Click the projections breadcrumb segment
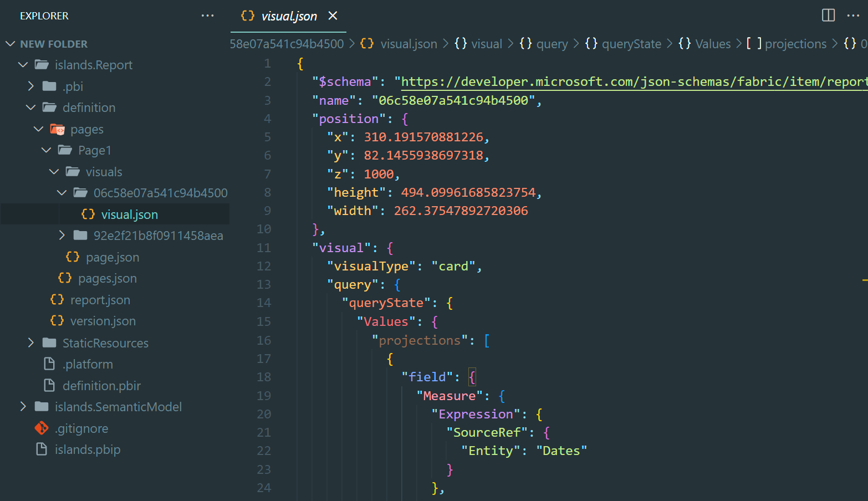The height and width of the screenshot is (501, 868). [795, 44]
